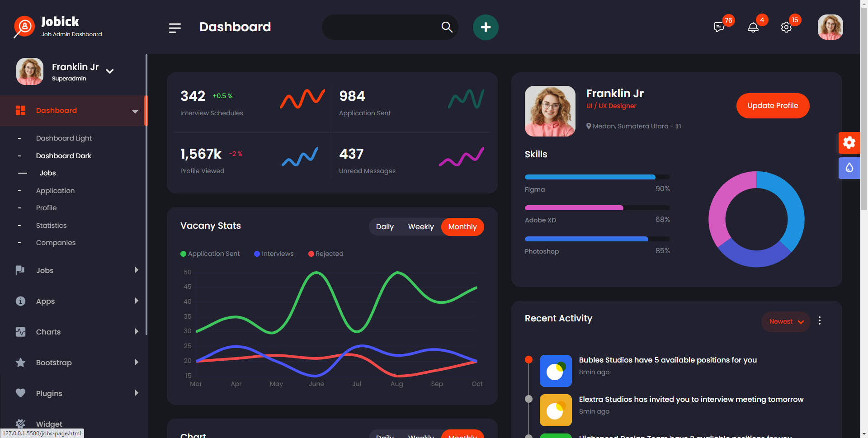Open the blue droplet theme switcher
This screenshot has width=868, height=438.
(x=849, y=168)
